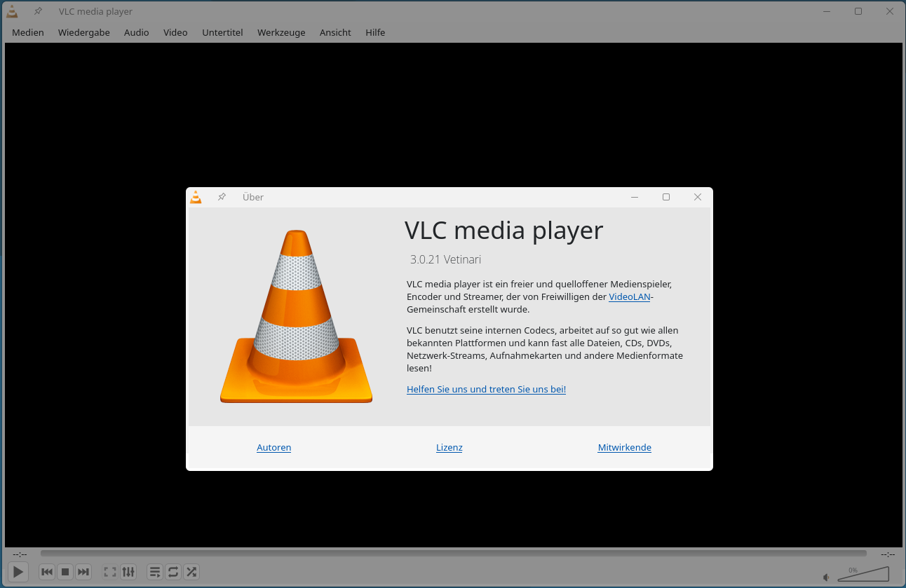Minimize the Über dialog
Image resolution: width=906 pixels, height=588 pixels.
pyautogui.click(x=635, y=197)
